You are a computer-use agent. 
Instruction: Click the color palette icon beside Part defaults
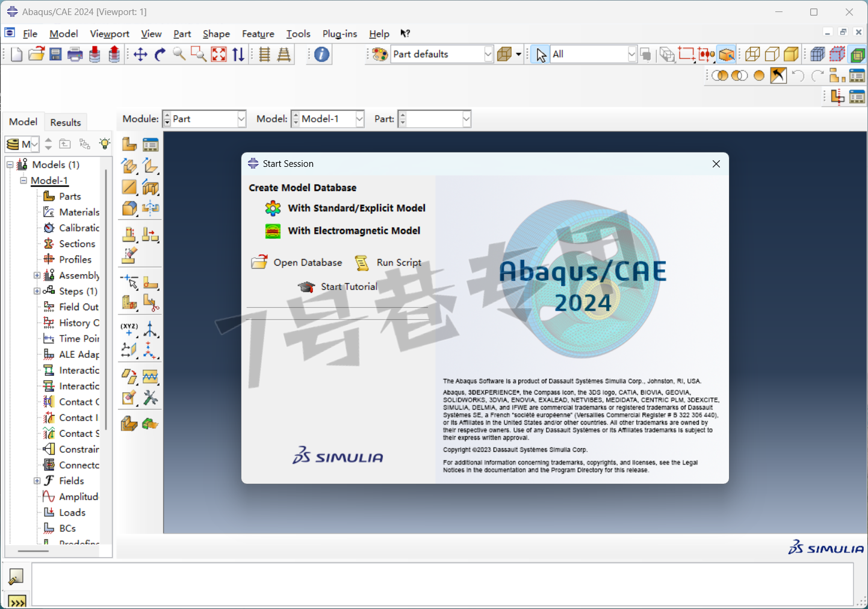(x=380, y=54)
